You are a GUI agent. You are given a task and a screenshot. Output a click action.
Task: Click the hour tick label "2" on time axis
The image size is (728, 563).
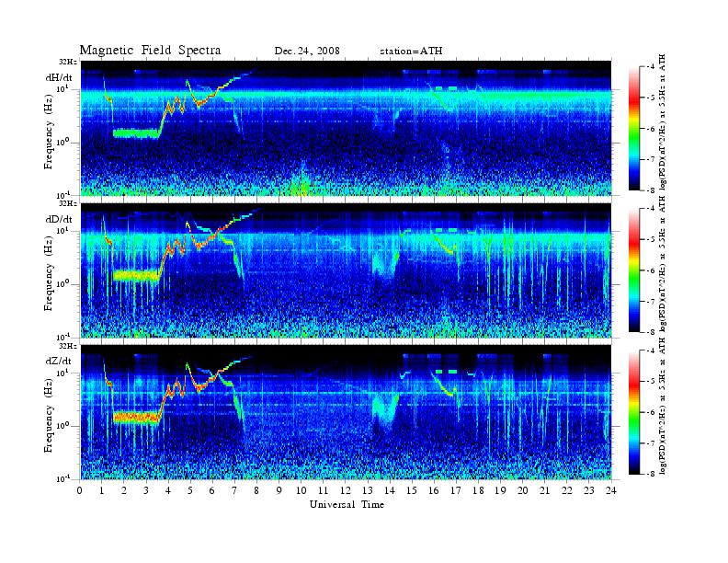tap(124, 490)
